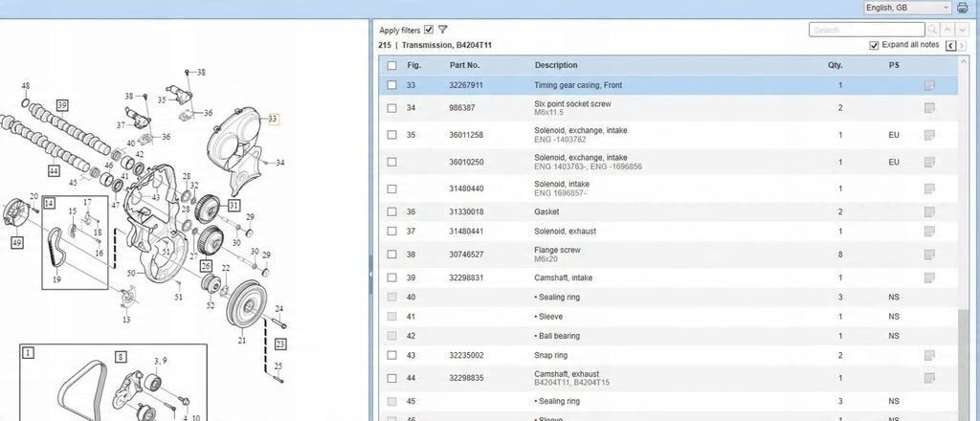
Task: Click the previous page arrow below search
Action: tap(949, 46)
